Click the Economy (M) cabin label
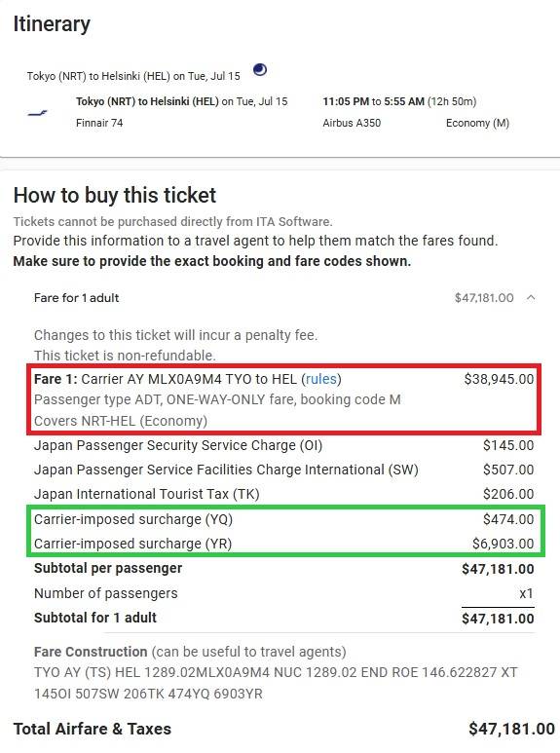 point(477,123)
